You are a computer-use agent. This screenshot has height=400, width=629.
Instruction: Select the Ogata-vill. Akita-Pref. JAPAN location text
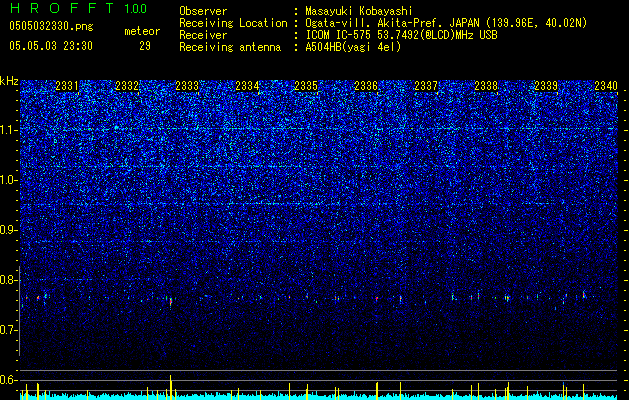click(446, 23)
